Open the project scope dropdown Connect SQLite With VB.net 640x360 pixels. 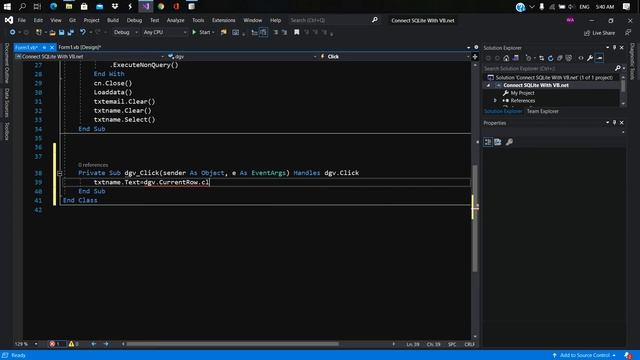point(89,57)
